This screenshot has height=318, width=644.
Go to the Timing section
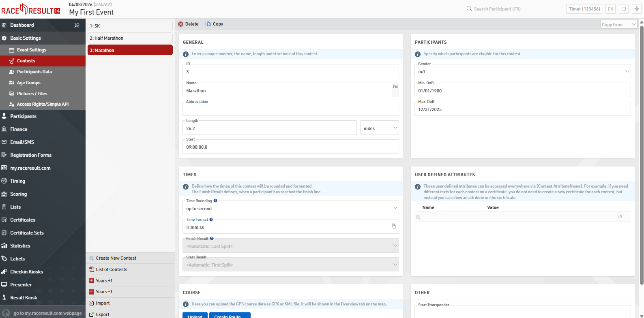click(x=17, y=181)
